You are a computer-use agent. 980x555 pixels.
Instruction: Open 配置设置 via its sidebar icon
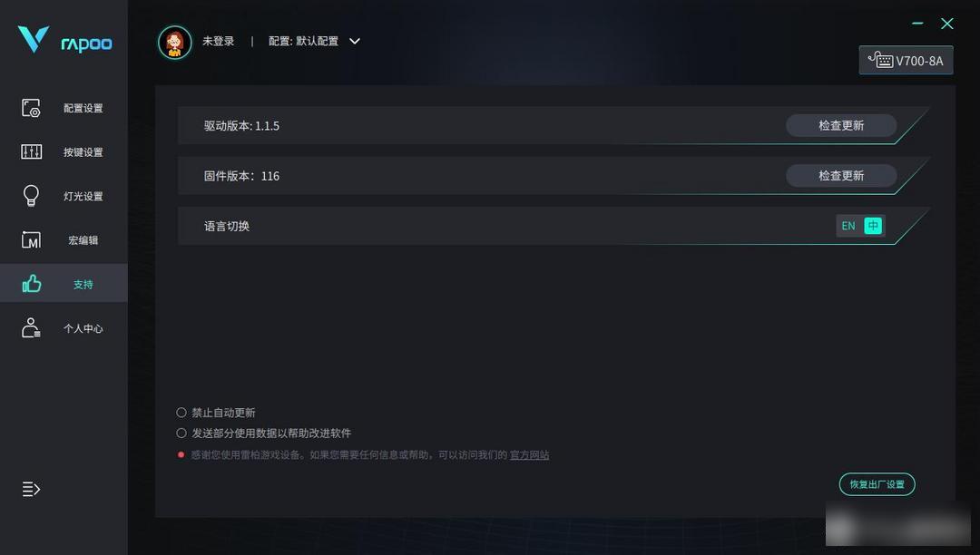point(31,108)
